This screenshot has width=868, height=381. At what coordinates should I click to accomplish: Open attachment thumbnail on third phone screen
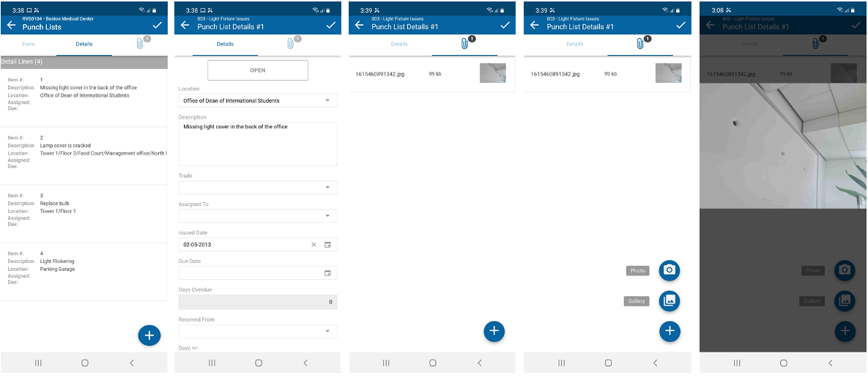(x=493, y=73)
